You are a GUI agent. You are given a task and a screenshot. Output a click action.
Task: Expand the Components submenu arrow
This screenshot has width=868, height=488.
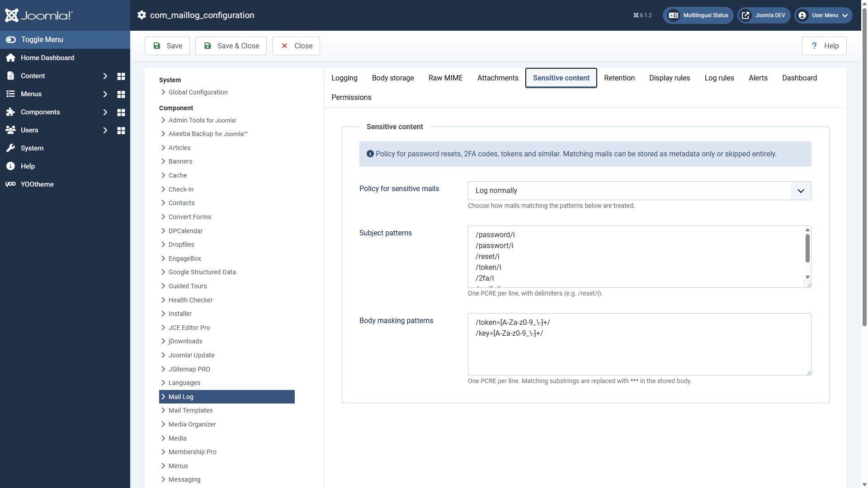105,112
